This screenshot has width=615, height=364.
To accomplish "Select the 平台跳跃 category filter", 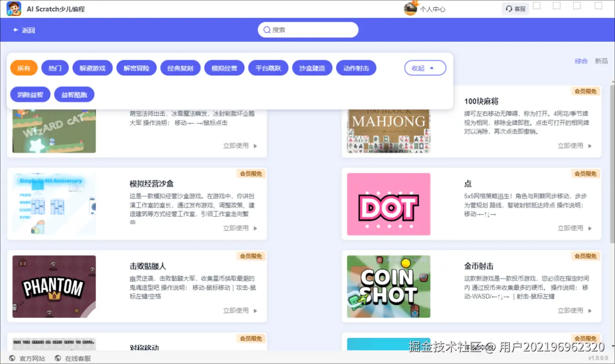I will click(268, 68).
